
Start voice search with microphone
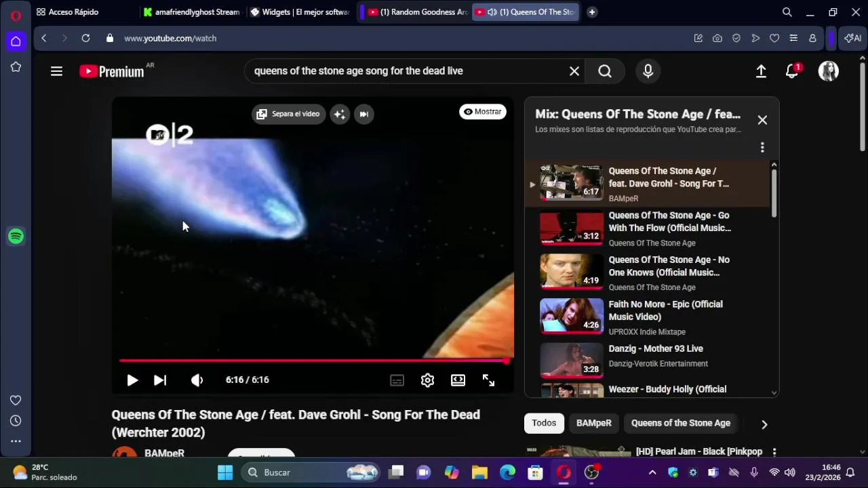tap(648, 71)
